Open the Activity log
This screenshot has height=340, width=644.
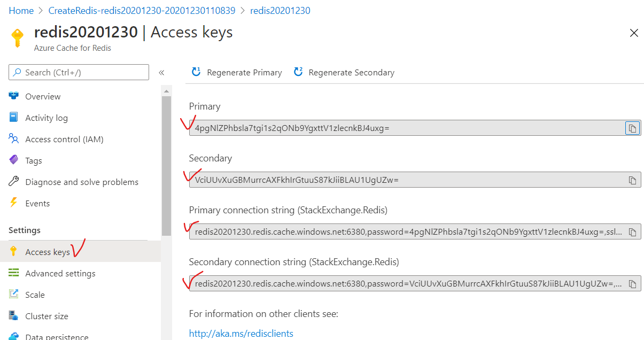(46, 118)
